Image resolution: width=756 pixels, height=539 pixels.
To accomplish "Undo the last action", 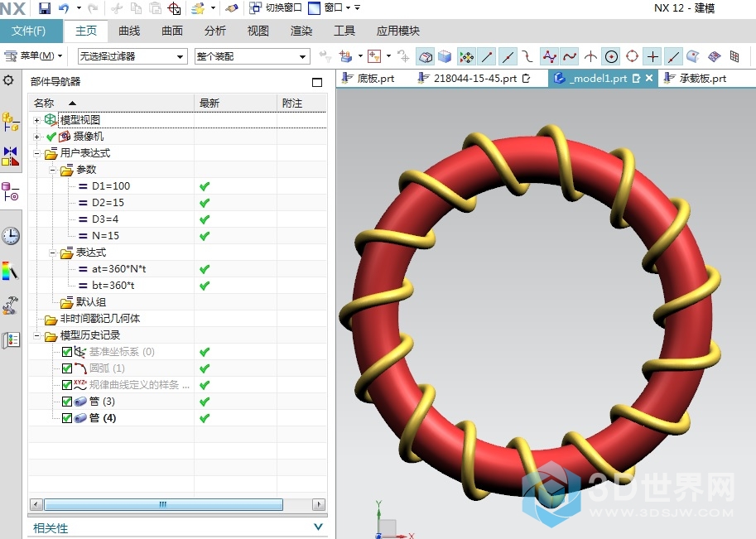I will (x=64, y=7).
